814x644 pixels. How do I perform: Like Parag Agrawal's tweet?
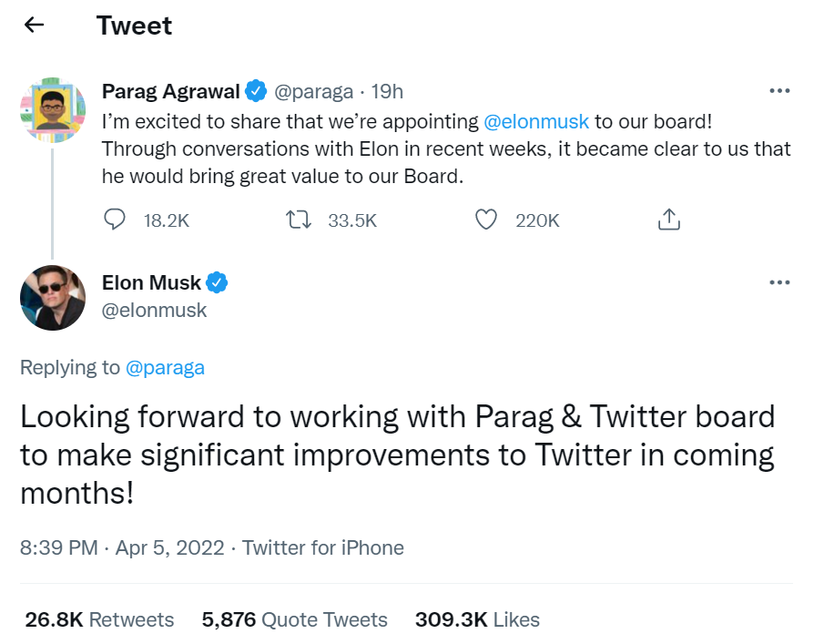pyautogui.click(x=487, y=220)
